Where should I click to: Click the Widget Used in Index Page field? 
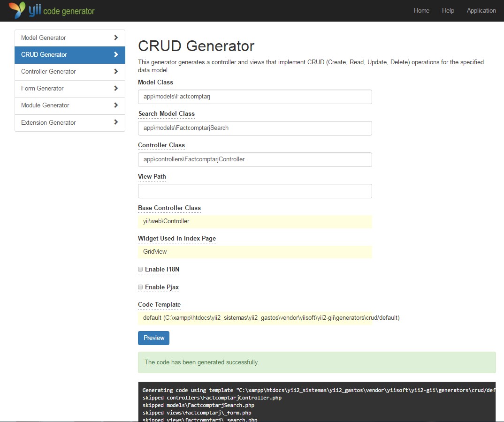255,252
